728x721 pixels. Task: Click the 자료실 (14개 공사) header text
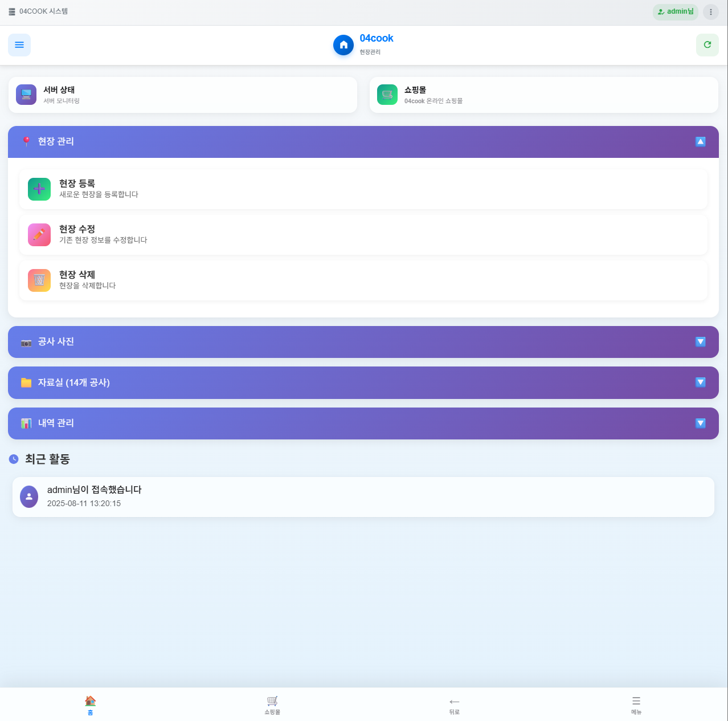pyautogui.click(x=73, y=382)
